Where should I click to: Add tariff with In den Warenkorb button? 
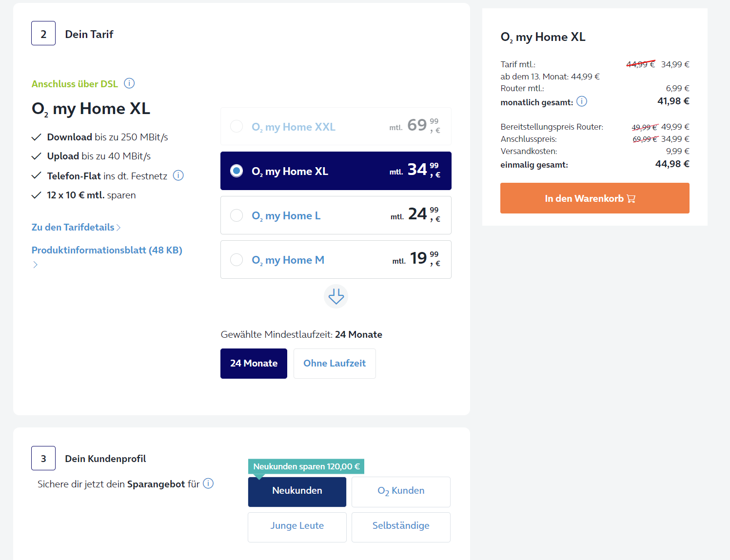(x=595, y=198)
